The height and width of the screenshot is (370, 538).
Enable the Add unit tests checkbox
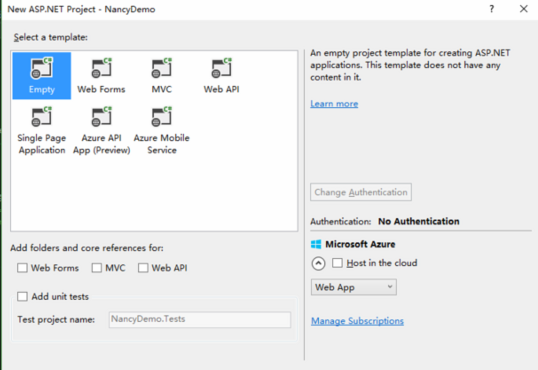coord(22,296)
